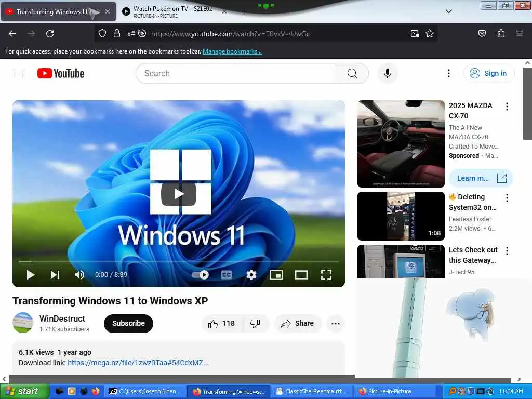Open Deleting System32 video thumbnail
This screenshot has width=532, height=399.
[401, 216]
